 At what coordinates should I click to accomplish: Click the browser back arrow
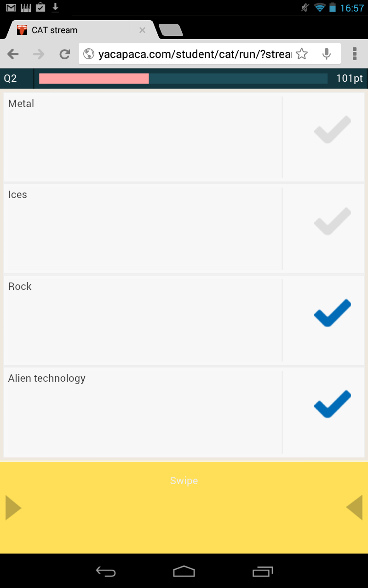[x=13, y=54]
